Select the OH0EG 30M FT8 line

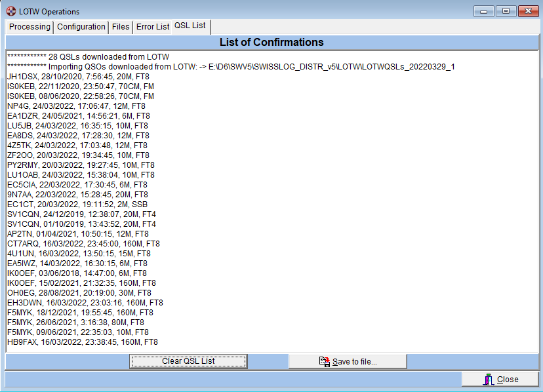tap(79, 293)
